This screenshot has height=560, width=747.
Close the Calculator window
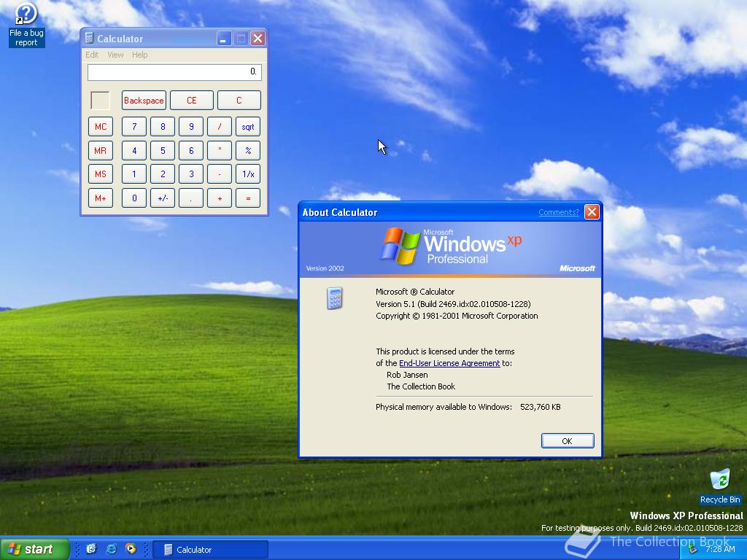click(x=258, y=39)
